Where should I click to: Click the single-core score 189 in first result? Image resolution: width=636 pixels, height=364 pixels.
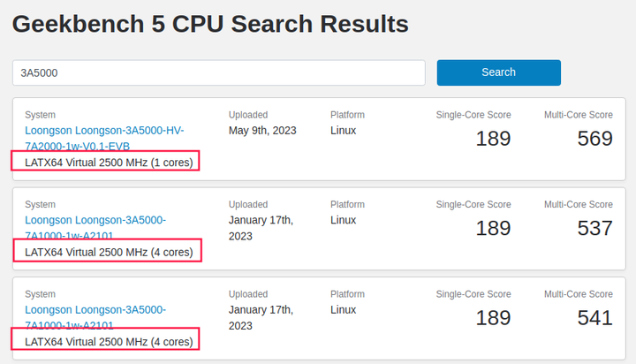[493, 139]
